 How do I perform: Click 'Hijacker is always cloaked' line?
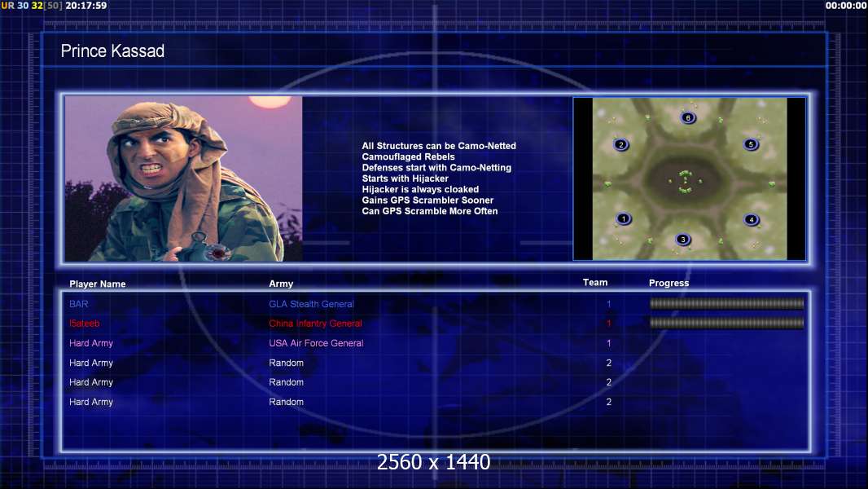(x=420, y=189)
